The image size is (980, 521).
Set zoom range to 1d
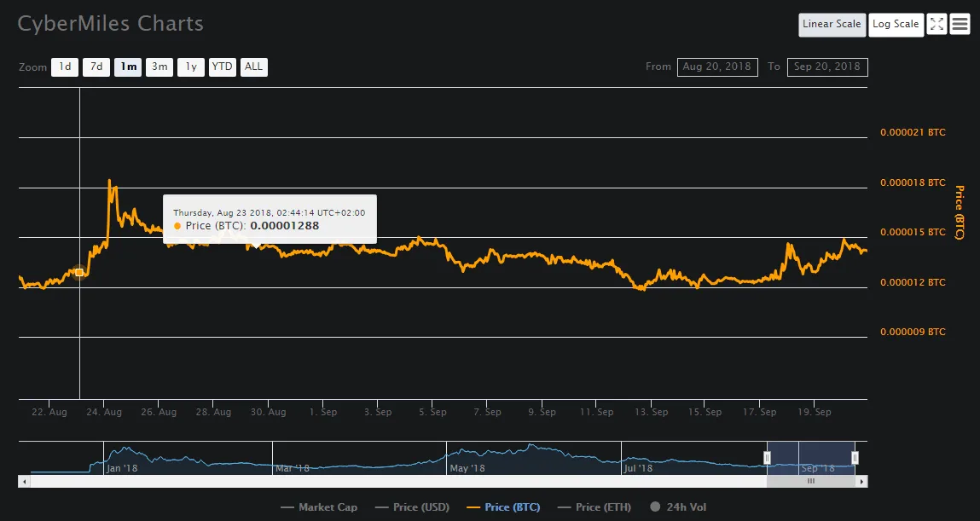tap(65, 67)
